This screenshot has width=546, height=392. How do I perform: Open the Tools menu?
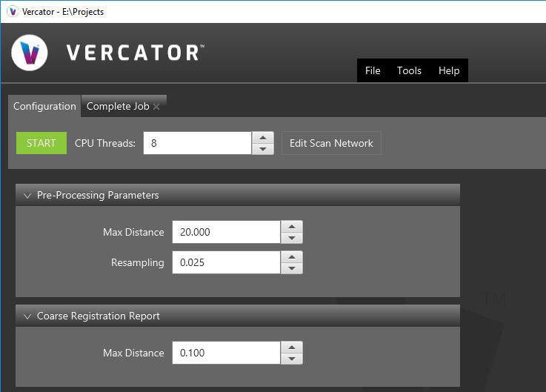pyautogui.click(x=409, y=70)
